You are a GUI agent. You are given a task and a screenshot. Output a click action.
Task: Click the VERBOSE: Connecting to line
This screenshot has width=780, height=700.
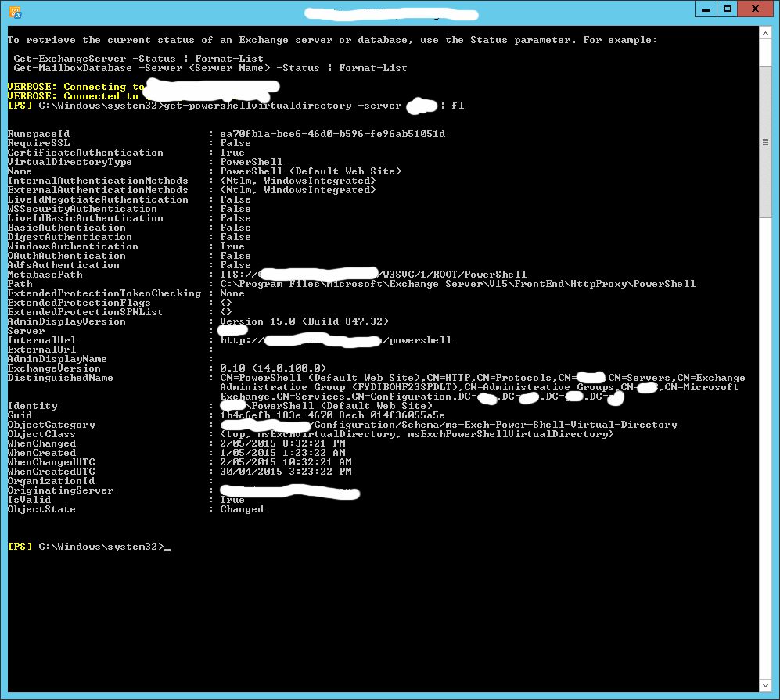(76, 87)
